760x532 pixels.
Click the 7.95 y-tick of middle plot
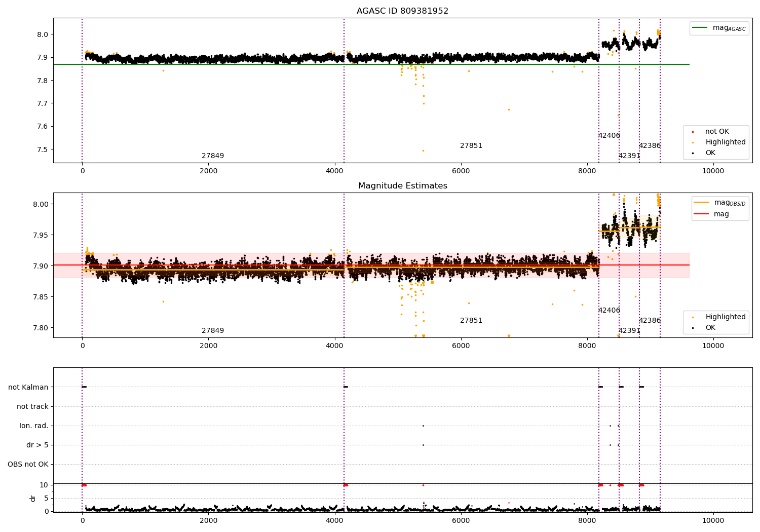click(40, 235)
